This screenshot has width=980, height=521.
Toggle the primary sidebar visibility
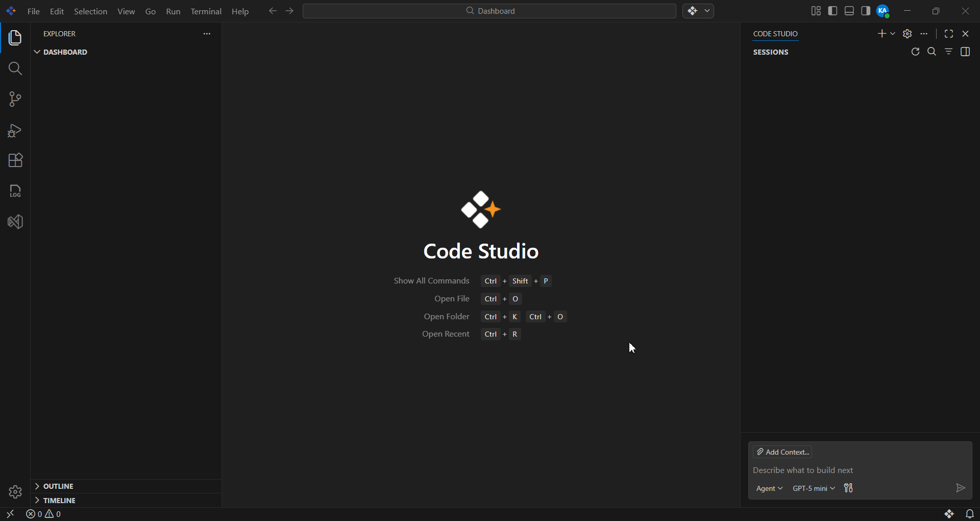(x=832, y=11)
